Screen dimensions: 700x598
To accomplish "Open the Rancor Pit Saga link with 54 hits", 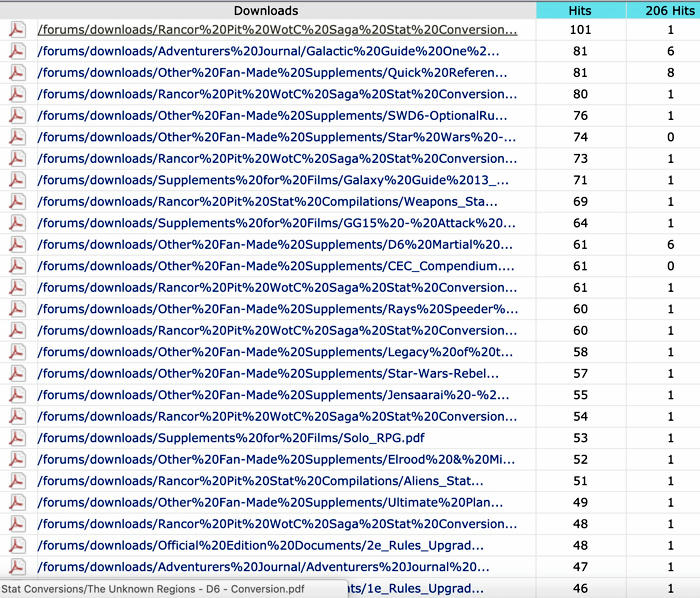I will pos(277,416).
